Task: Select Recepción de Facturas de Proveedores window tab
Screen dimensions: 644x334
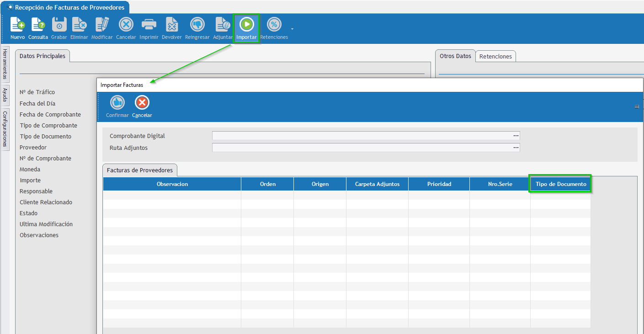Action: pyautogui.click(x=65, y=7)
